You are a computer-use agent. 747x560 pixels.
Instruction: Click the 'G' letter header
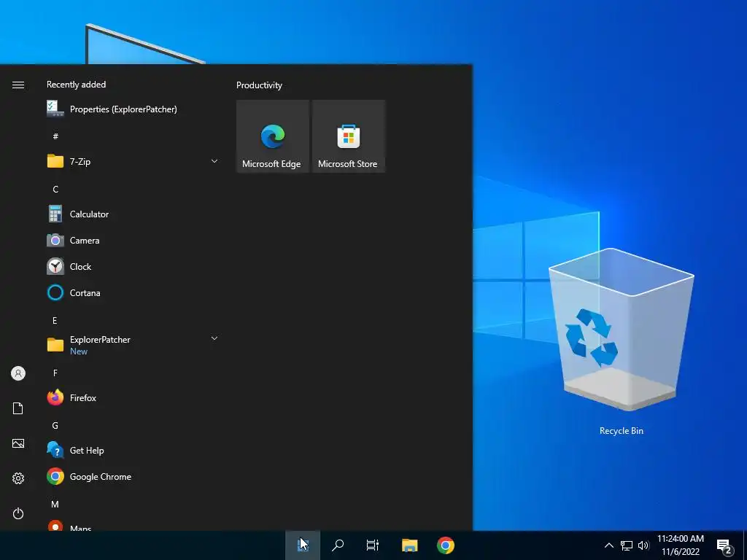pyautogui.click(x=55, y=426)
